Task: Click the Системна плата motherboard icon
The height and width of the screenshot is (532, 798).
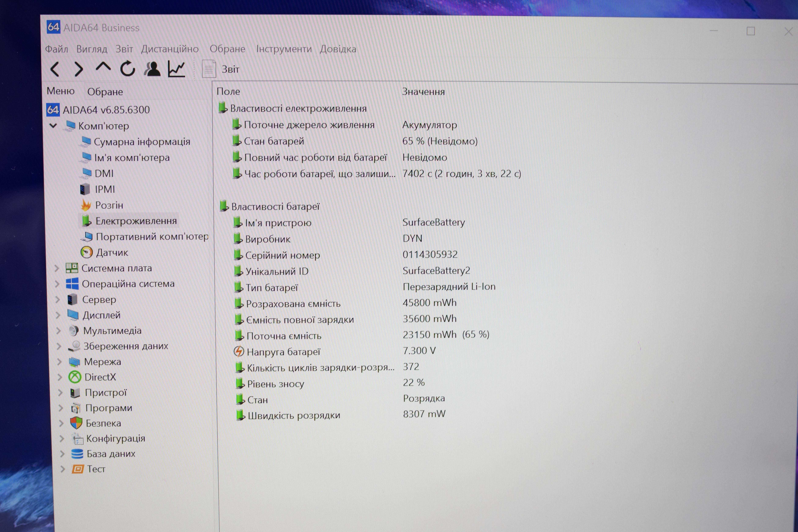Action: (x=72, y=268)
